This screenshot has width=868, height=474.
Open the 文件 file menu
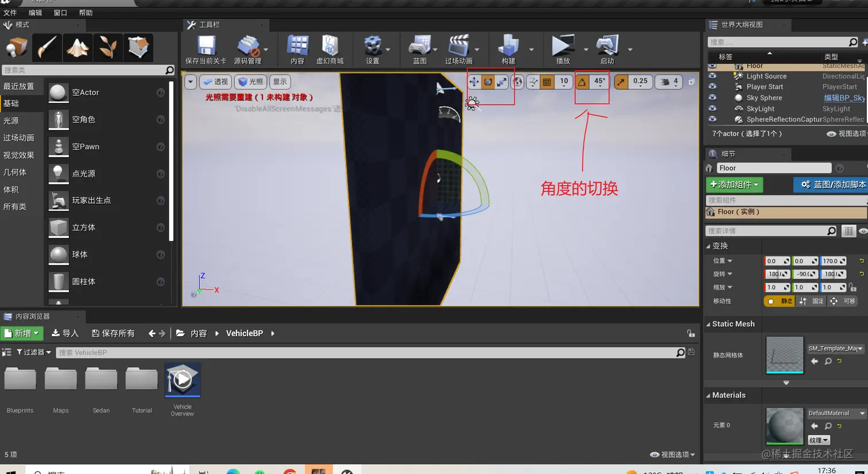coord(10,13)
